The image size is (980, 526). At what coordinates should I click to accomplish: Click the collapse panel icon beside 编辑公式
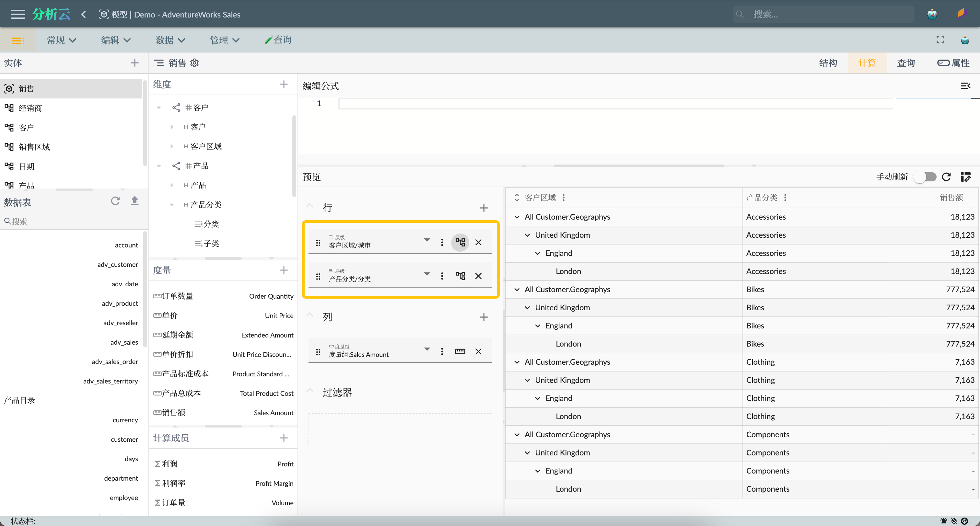965,86
